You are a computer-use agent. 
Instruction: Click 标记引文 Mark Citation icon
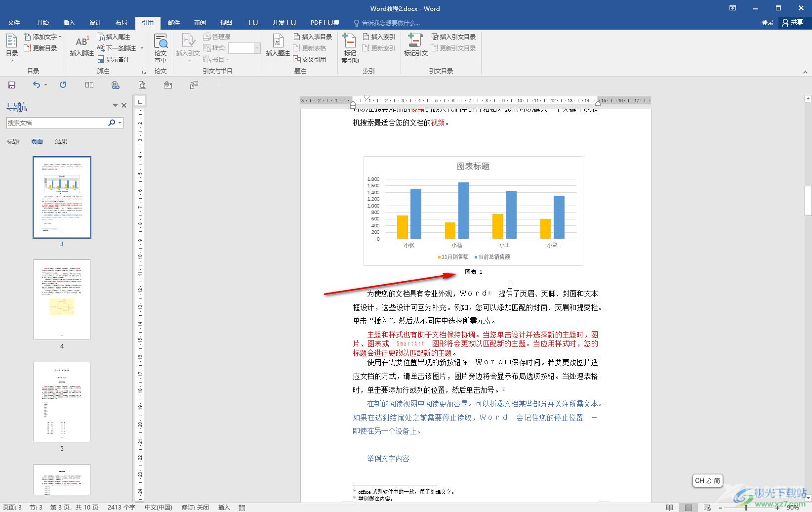(x=415, y=45)
